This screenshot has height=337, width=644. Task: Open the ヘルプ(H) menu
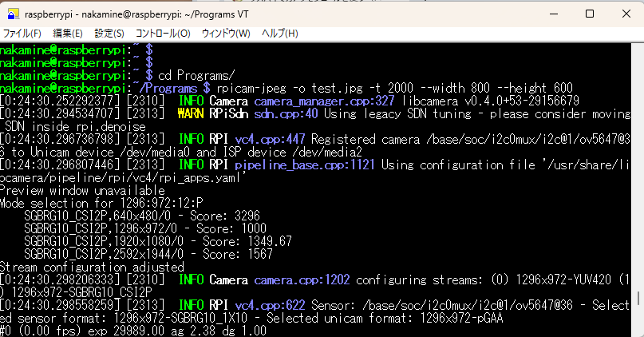click(280, 34)
